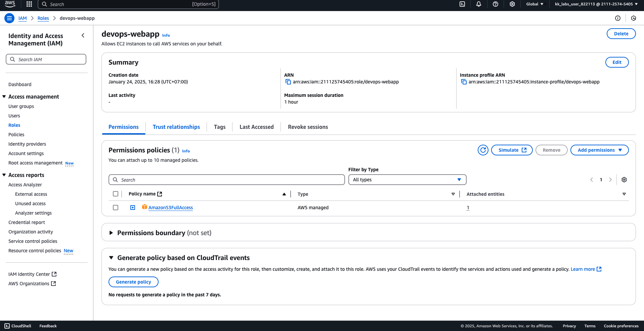The image size is (644, 331).
Task: Check the AmazonS3FullAccess policy checkbox
Action: [116, 208]
